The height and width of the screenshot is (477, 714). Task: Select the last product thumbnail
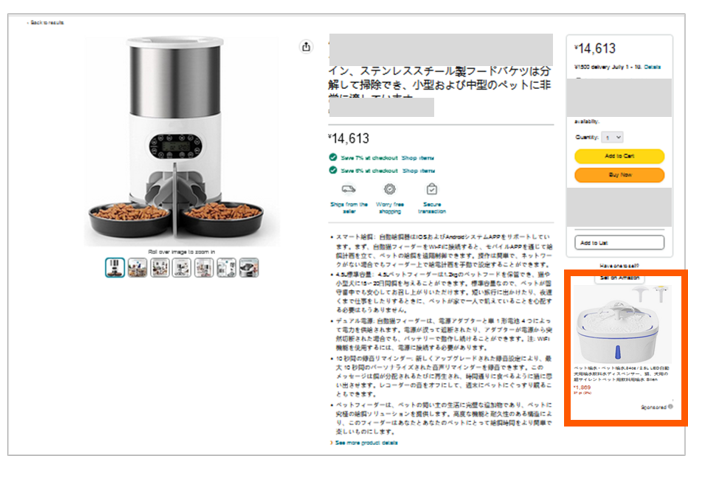pos(249,268)
